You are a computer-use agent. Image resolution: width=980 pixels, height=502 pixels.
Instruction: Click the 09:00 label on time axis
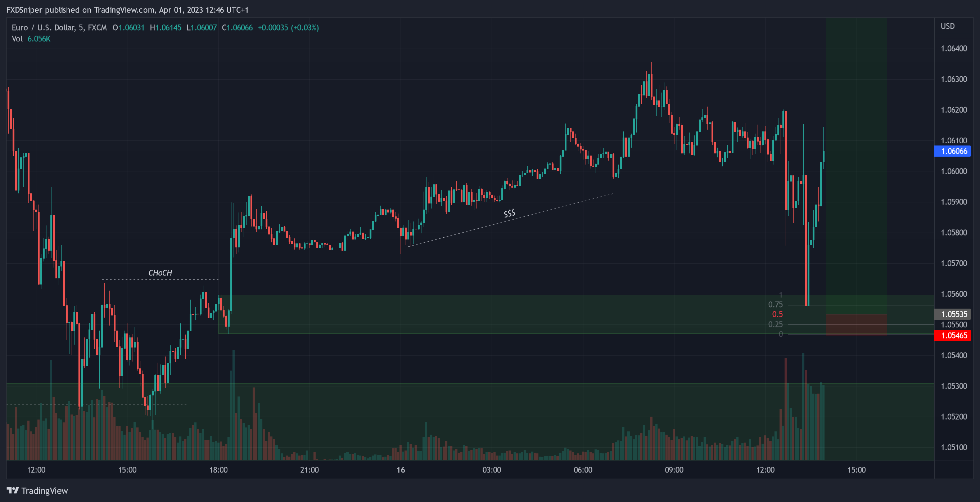click(x=674, y=470)
